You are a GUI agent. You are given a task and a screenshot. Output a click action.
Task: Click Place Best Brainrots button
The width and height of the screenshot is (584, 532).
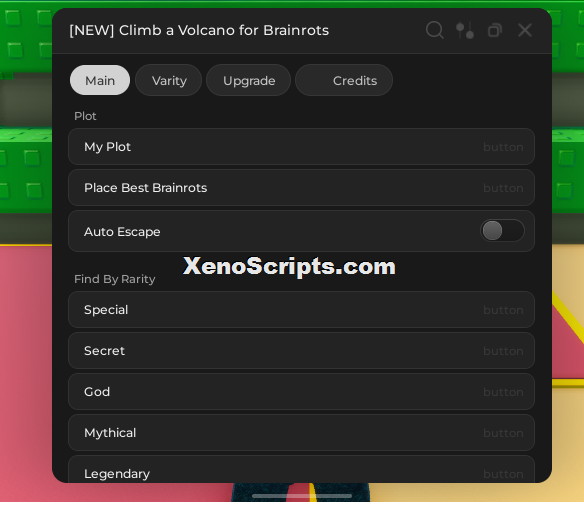point(301,188)
